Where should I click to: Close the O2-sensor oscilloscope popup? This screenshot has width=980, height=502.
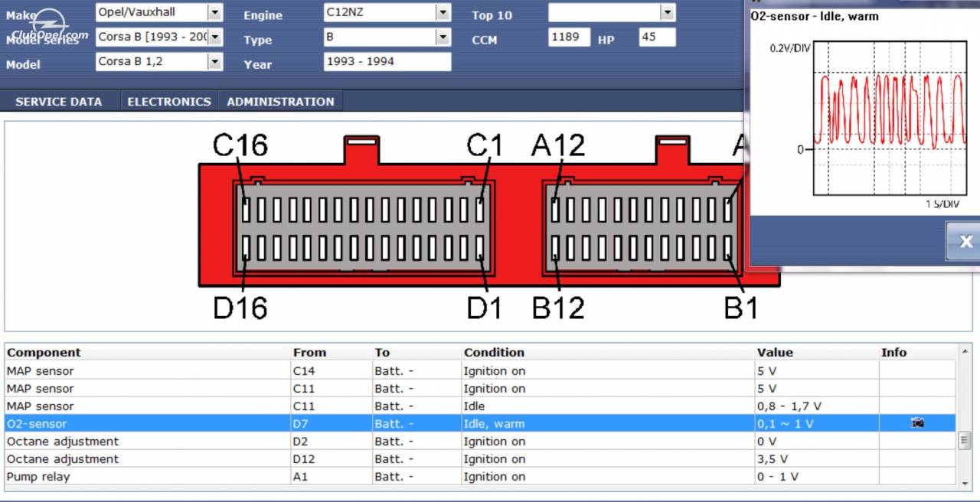point(964,242)
